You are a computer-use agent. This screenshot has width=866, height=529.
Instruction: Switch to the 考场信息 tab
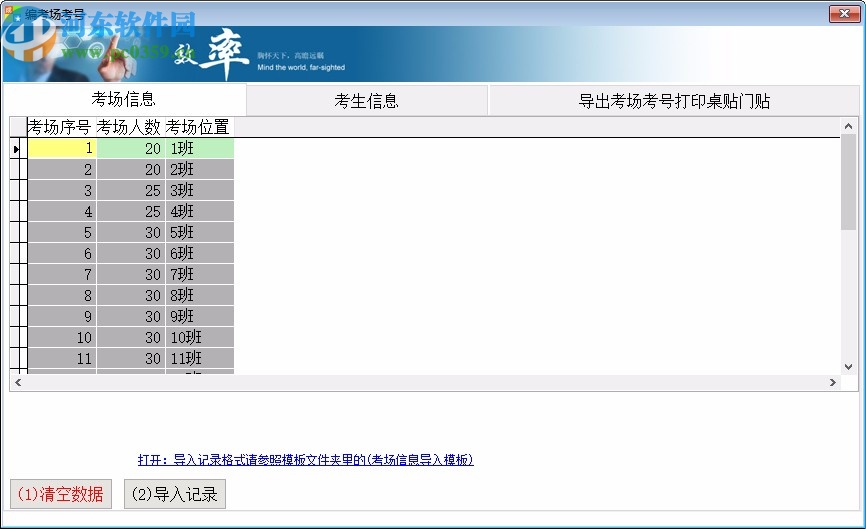[124, 99]
